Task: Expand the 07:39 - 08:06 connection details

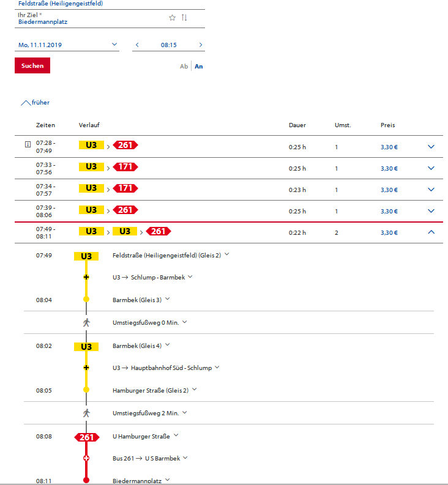Action: [431, 210]
